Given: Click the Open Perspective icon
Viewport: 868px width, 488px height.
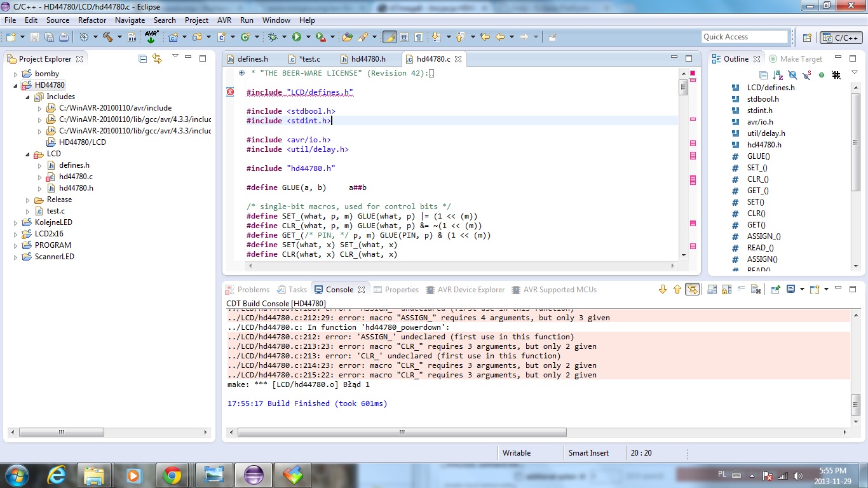Looking at the screenshot, I should pos(807,37).
